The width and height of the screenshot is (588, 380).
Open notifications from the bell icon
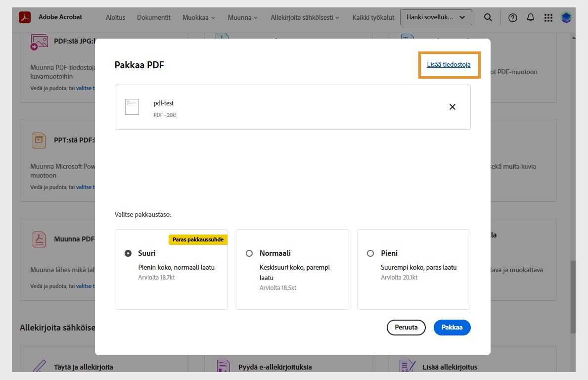click(x=530, y=17)
